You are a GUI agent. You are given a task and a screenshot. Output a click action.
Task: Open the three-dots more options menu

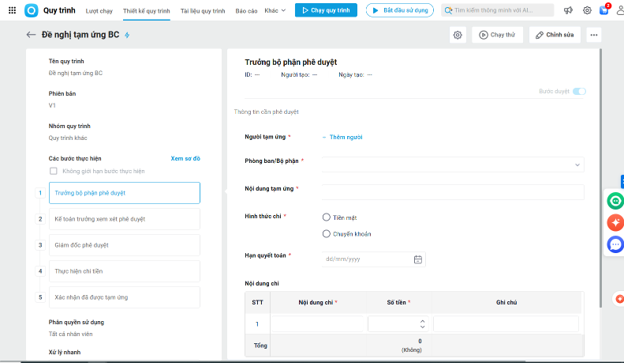594,35
